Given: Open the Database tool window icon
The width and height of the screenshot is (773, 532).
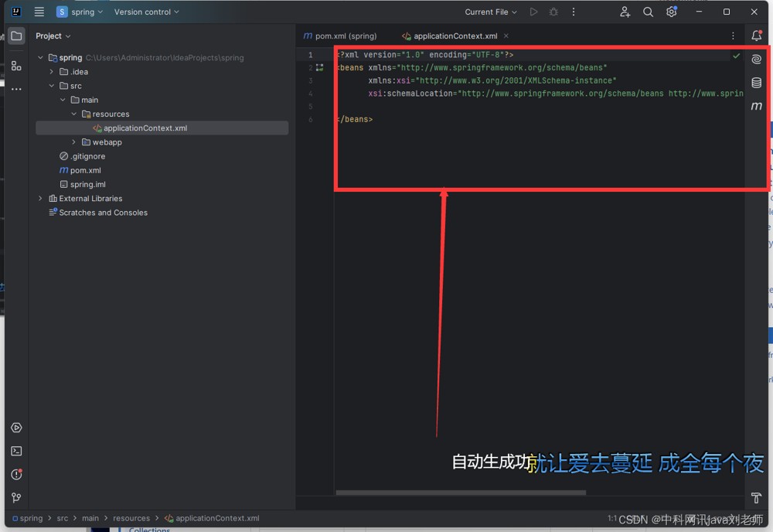Looking at the screenshot, I should click(756, 82).
